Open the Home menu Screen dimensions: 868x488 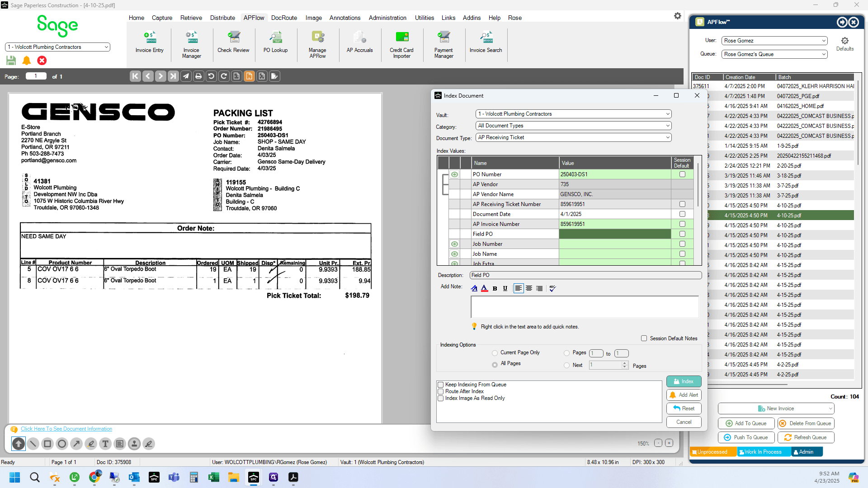click(137, 18)
